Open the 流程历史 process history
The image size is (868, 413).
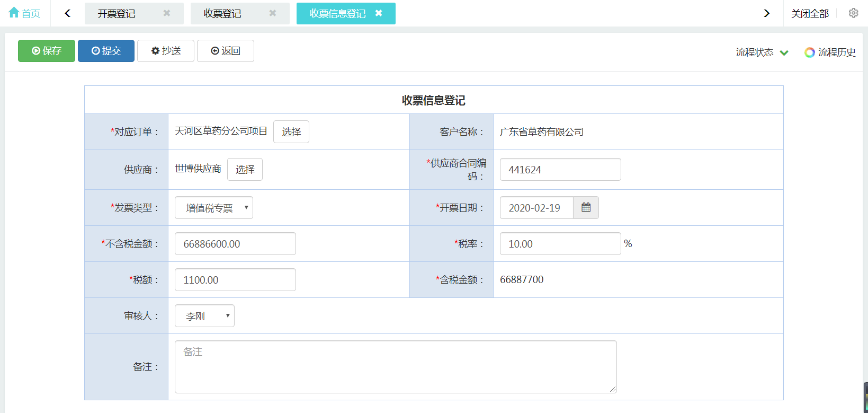click(830, 52)
